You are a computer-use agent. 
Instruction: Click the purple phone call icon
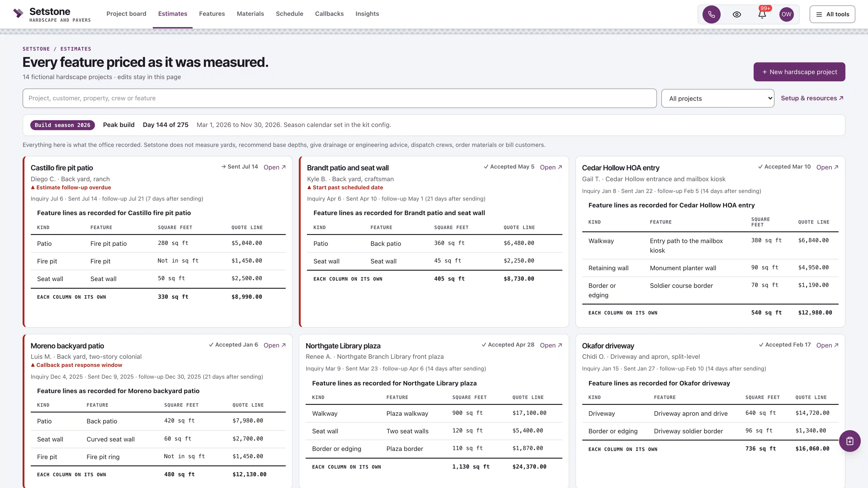point(711,14)
